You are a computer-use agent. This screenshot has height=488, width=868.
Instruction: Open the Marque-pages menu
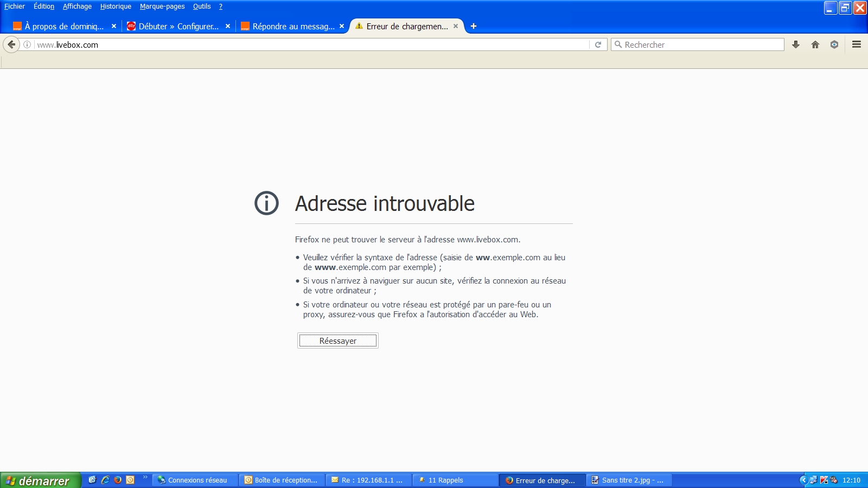click(162, 7)
